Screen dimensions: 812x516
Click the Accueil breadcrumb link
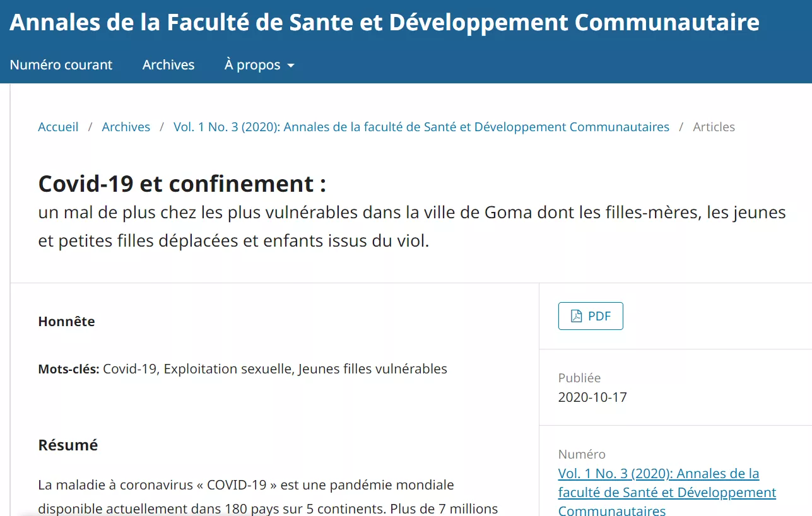58,127
